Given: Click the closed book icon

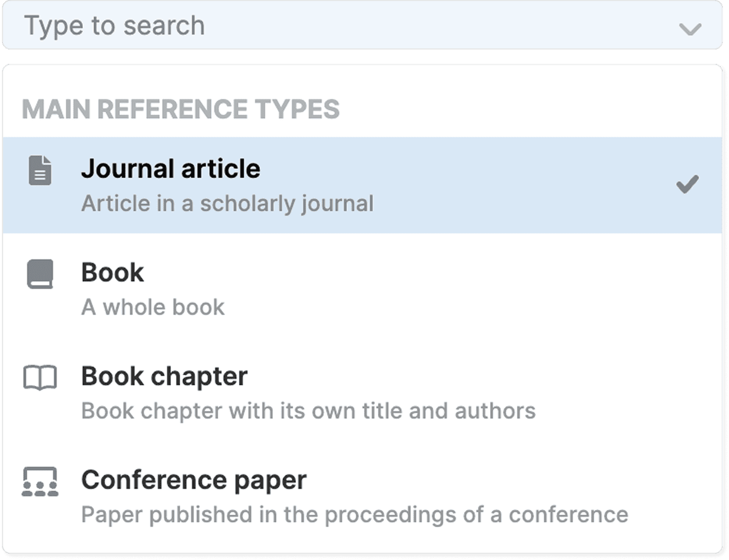Looking at the screenshot, I should pos(40,274).
